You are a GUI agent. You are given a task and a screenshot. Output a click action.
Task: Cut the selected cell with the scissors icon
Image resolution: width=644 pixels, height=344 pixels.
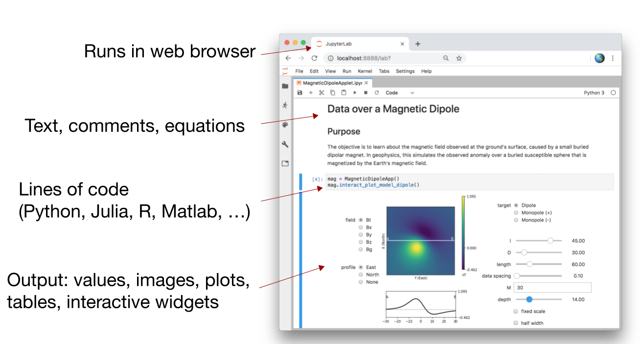(322, 93)
